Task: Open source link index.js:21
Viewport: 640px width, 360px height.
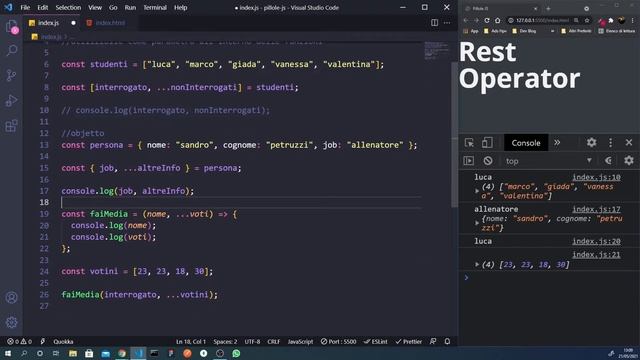Action: (x=596, y=255)
